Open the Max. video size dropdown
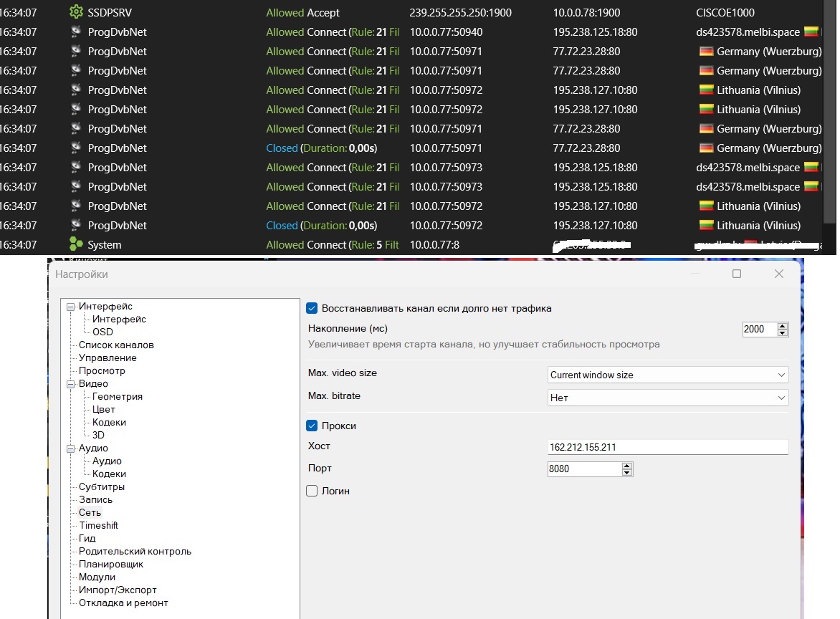This screenshot has height=619, width=840. point(667,375)
